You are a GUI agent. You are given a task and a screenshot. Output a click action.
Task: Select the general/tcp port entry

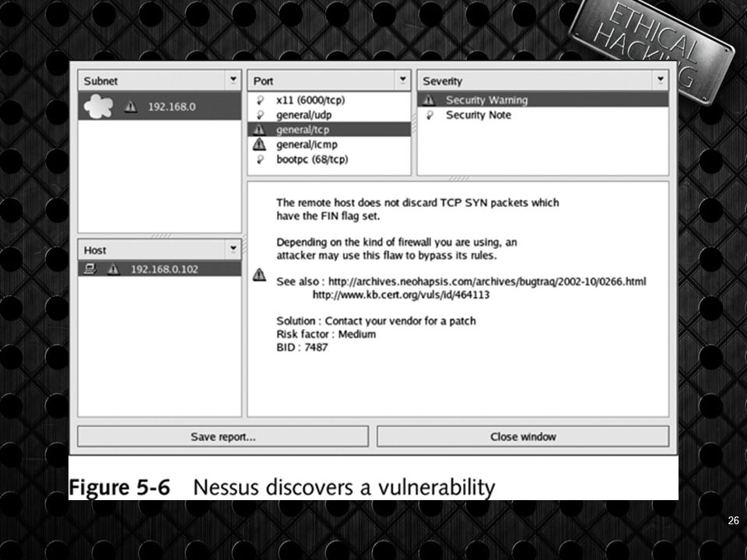coord(328,130)
